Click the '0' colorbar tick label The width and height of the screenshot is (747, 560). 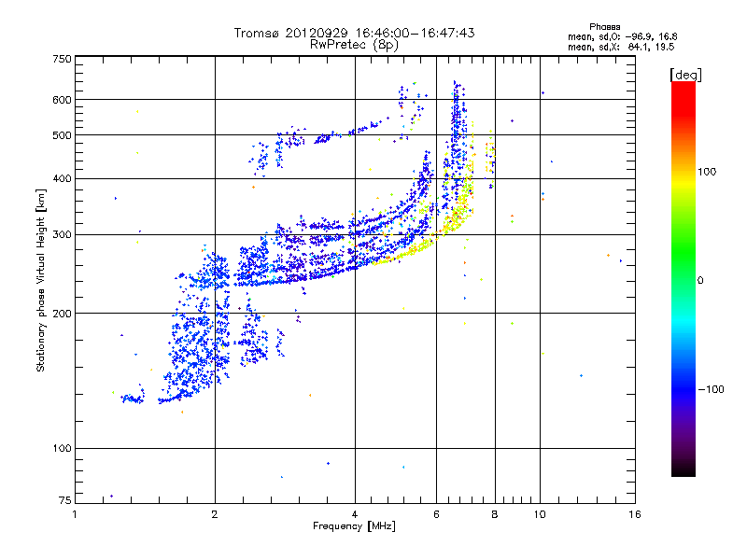click(x=700, y=280)
